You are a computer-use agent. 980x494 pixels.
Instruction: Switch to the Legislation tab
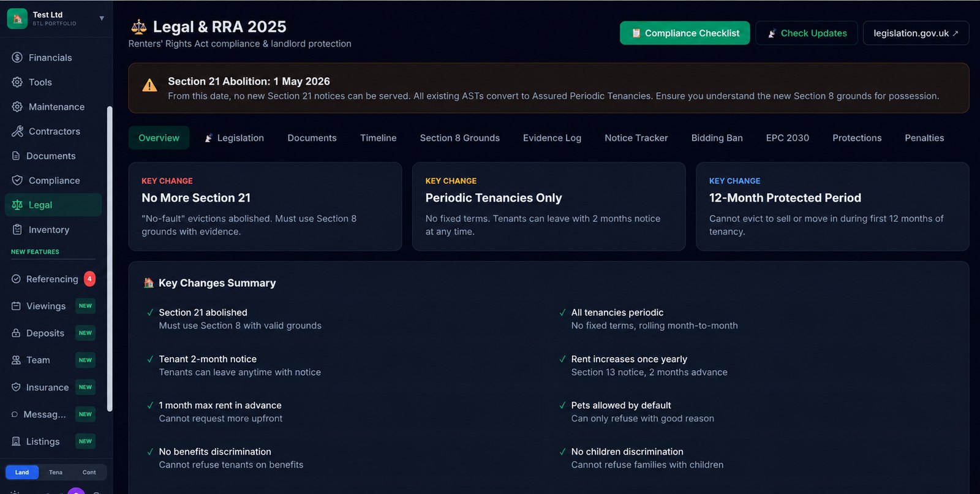click(x=234, y=138)
